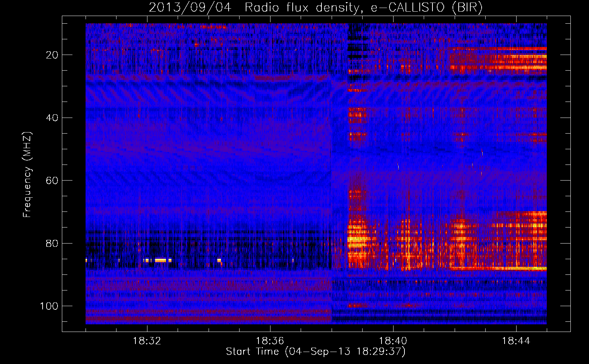Click the 40 frequency tick label
589x364 pixels.
[52, 118]
